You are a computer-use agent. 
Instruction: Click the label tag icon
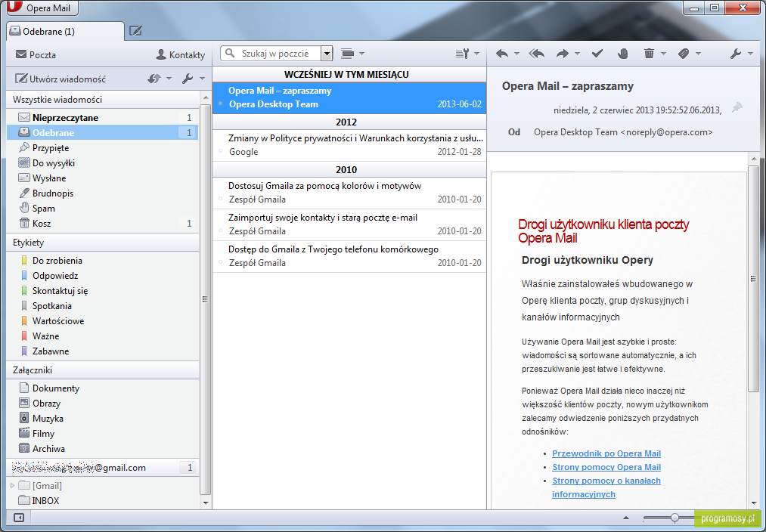pyautogui.click(x=684, y=54)
